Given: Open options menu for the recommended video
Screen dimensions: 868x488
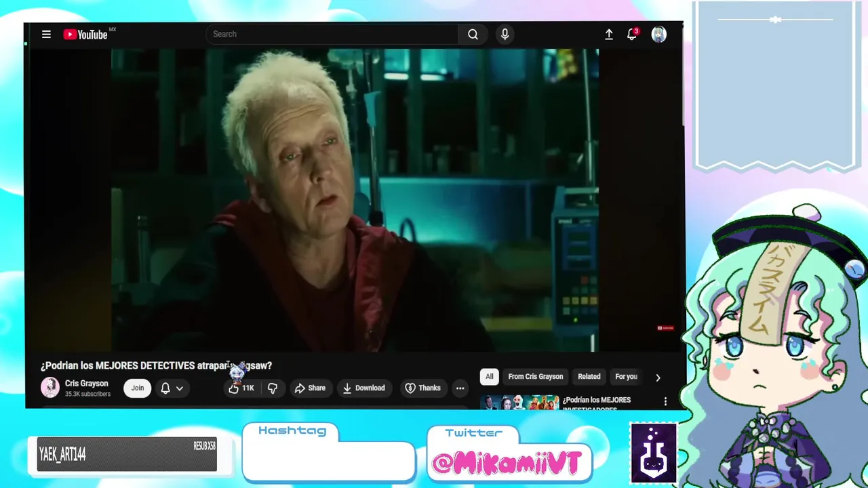Looking at the screenshot, I should 665,401.
